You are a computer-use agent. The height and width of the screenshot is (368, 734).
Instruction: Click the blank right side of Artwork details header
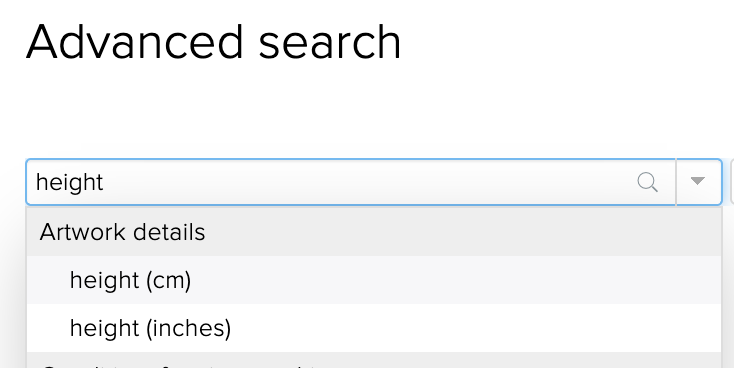(x=468, y=232)
